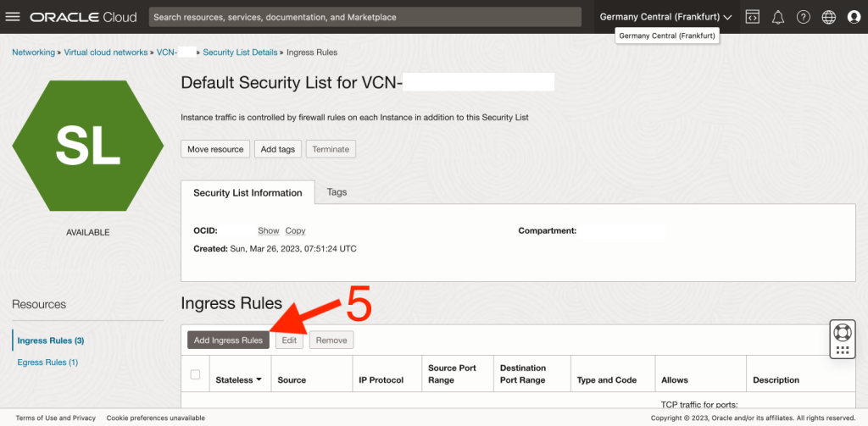Sort by the Stateless column arrow
This screenshot has width=868, height=426.
(259, 380)
